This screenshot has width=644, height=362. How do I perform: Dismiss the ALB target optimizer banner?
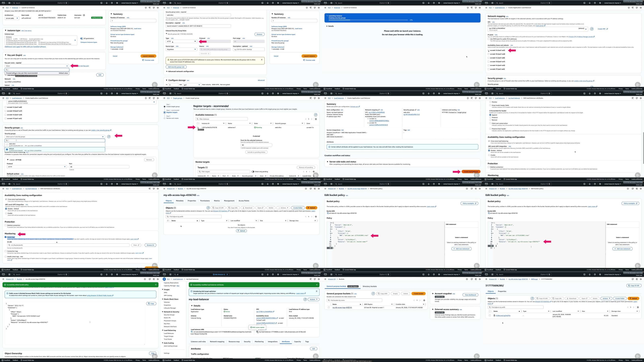317,291
